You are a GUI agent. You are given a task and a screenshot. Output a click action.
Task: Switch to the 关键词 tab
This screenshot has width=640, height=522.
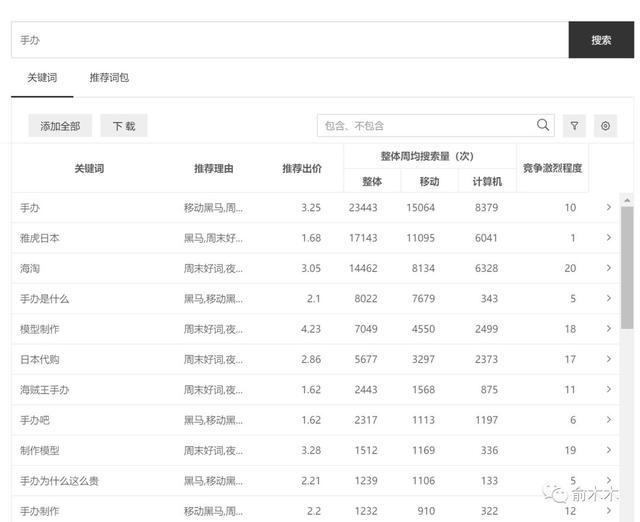point(42,78)
